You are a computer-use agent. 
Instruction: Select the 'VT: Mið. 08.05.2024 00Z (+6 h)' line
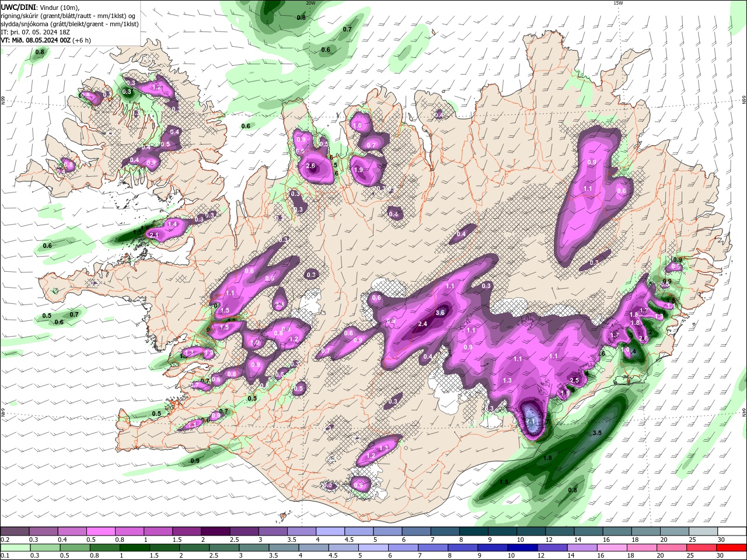[x=46, y=40]
